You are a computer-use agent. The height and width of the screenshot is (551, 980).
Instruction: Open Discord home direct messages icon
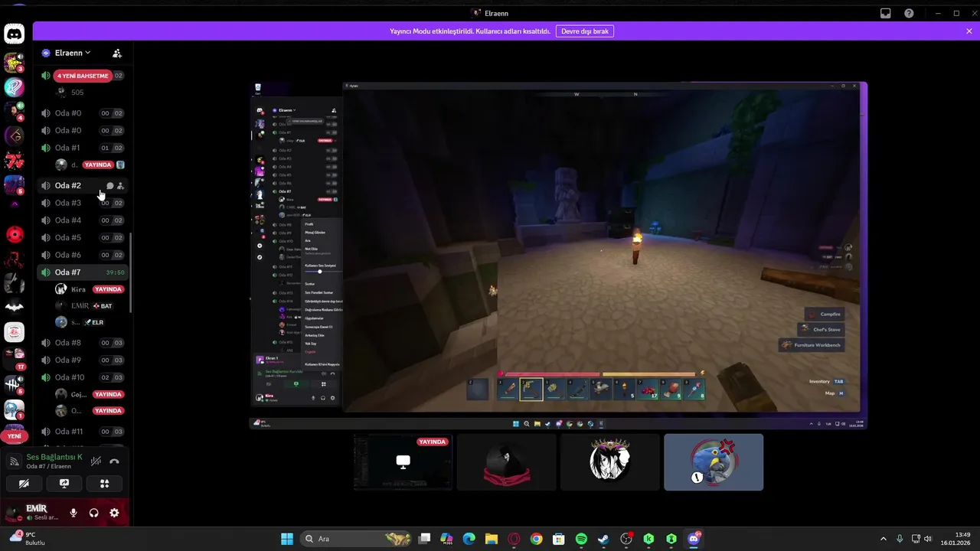tap(14, 34)
